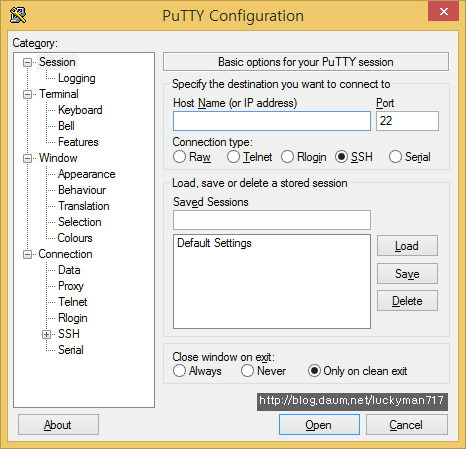
Task: Click the About button
Action: click(58, 425)
